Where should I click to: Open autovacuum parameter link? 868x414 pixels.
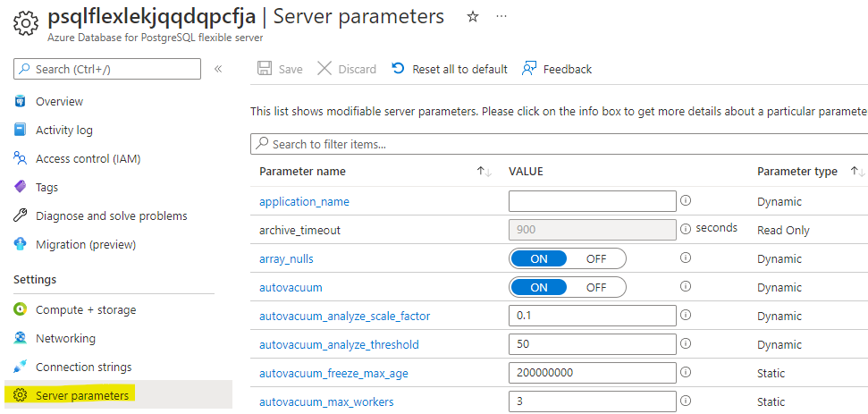coord(291,287)
